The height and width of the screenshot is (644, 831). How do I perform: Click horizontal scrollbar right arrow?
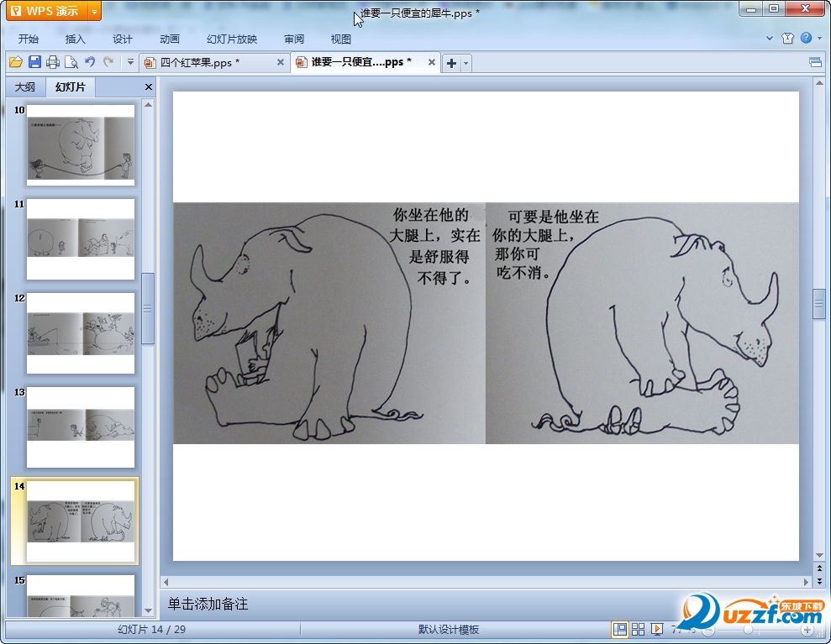pyautogui.click(x=806, y=582)
